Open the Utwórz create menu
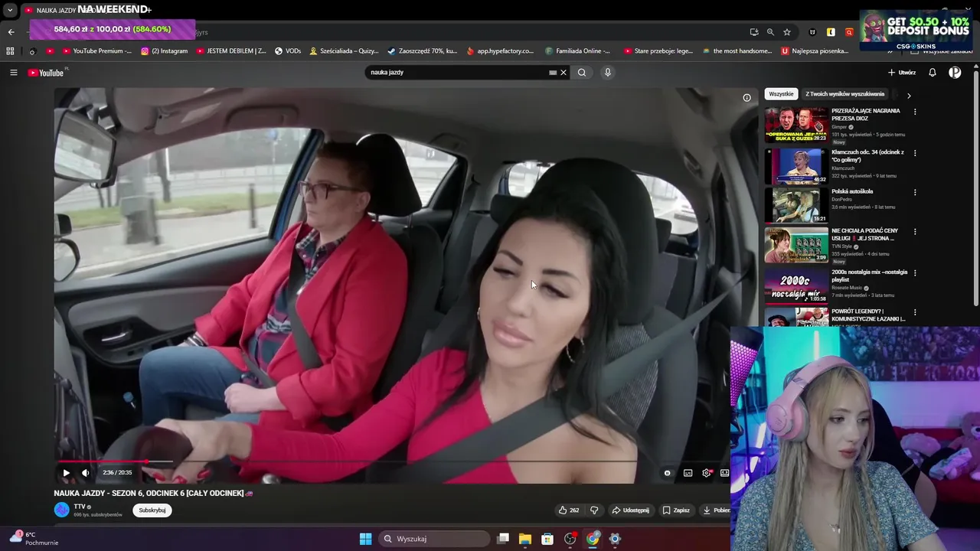The image size is (980, 551). click(x=902, y=73)
